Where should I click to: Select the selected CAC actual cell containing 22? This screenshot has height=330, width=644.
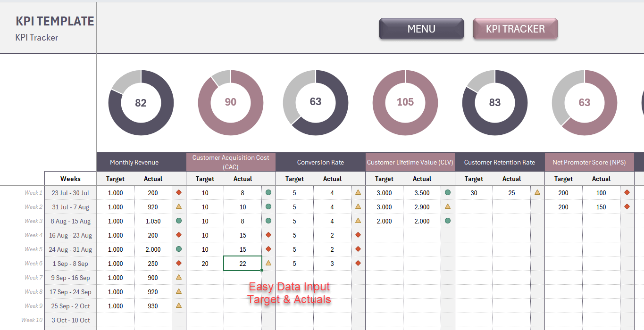[x=243, y=264]
